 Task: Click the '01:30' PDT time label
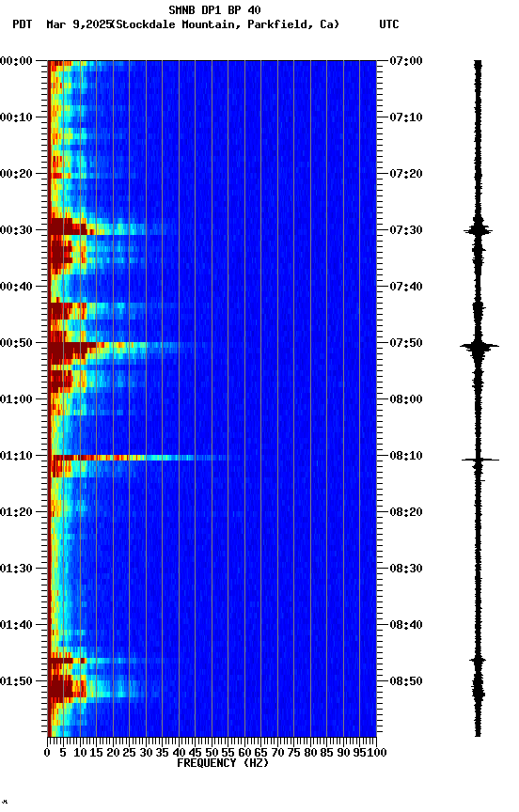pyautogui.click(x=16, y=570)
